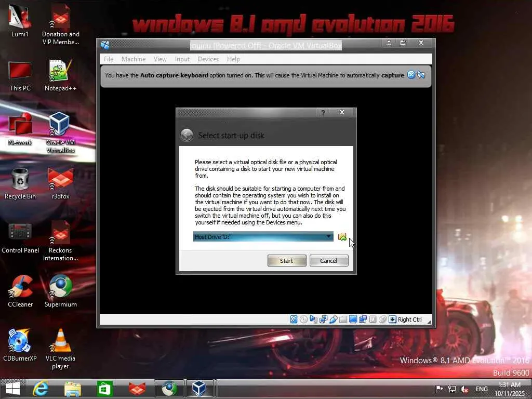Open the Devices menu
532x399 pixels.
point(208,59)
